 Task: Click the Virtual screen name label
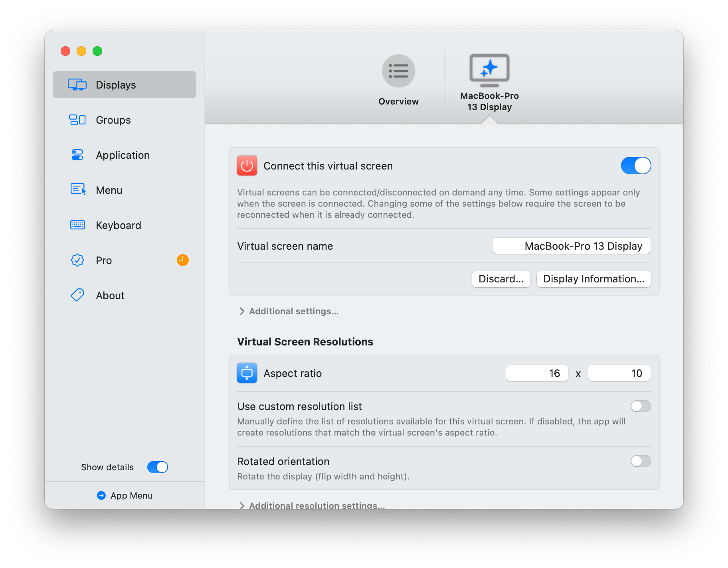[x=285, y=246]
